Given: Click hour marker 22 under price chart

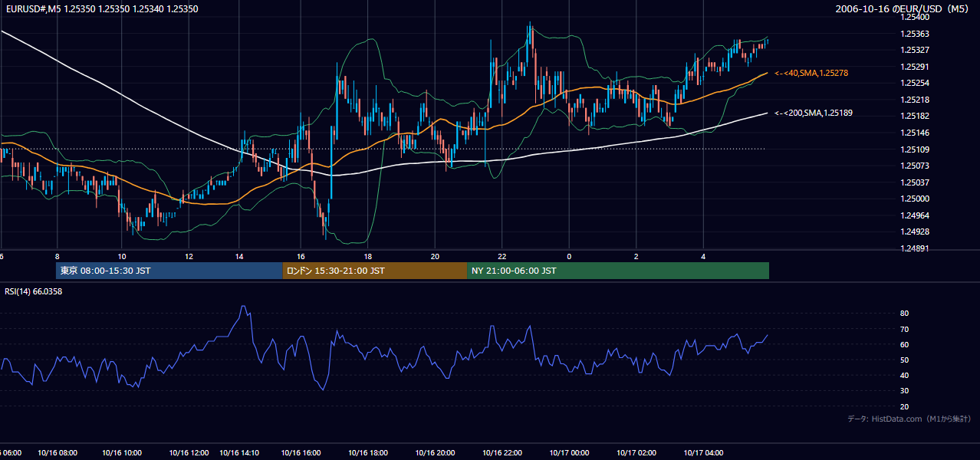Looking at the screenshot, I should pos(502,257).
